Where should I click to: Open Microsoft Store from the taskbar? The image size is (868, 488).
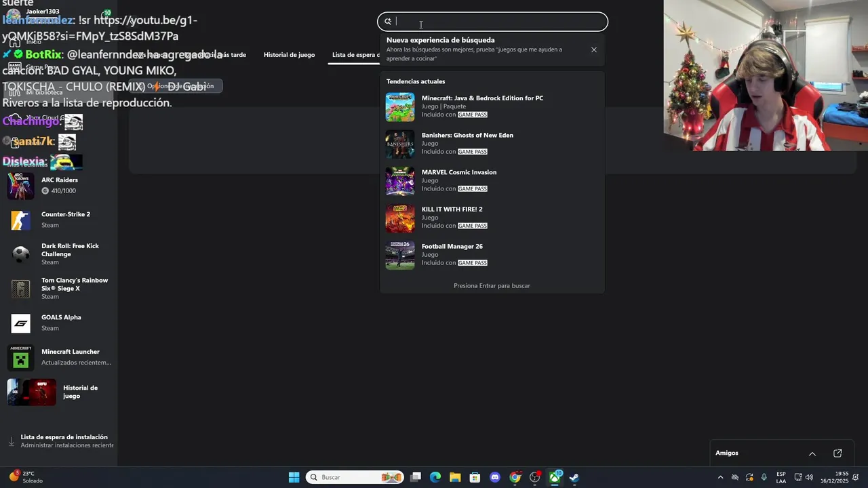coord(475,477)
